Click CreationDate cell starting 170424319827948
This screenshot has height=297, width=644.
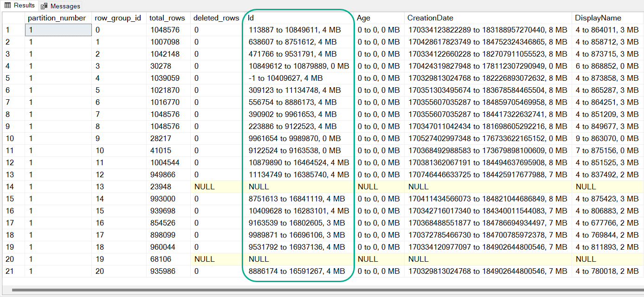488,66
